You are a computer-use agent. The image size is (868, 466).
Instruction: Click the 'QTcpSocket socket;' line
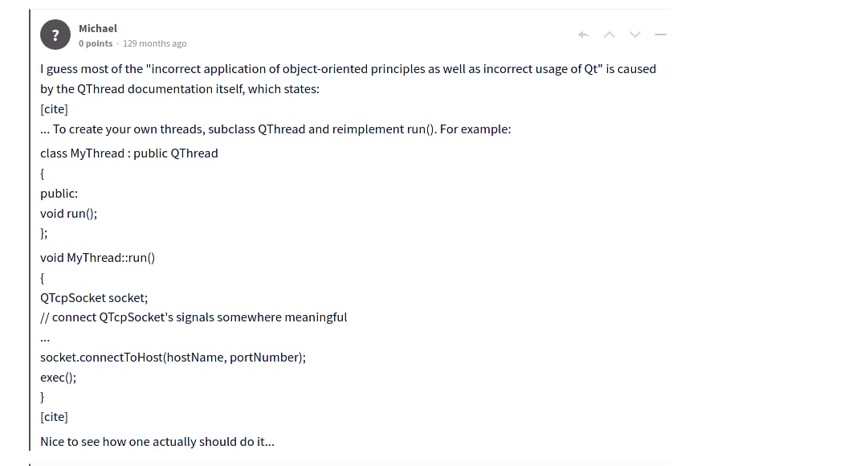[x=94, y=298]
